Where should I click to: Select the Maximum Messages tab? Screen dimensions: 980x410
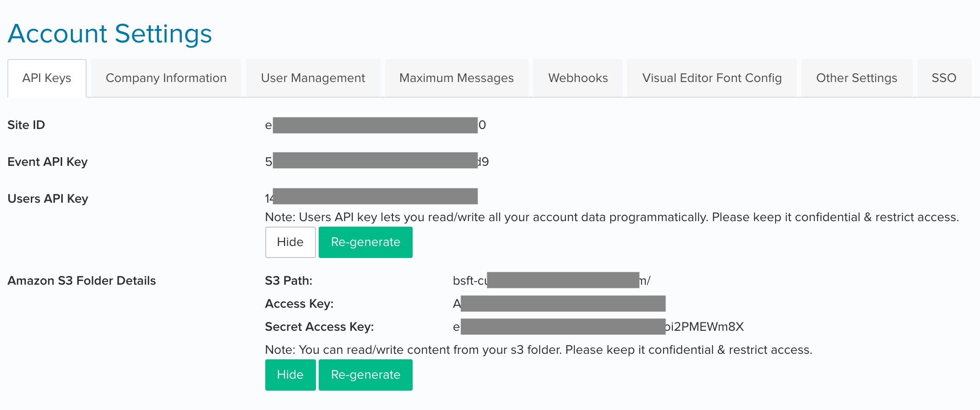click(456, 78)
